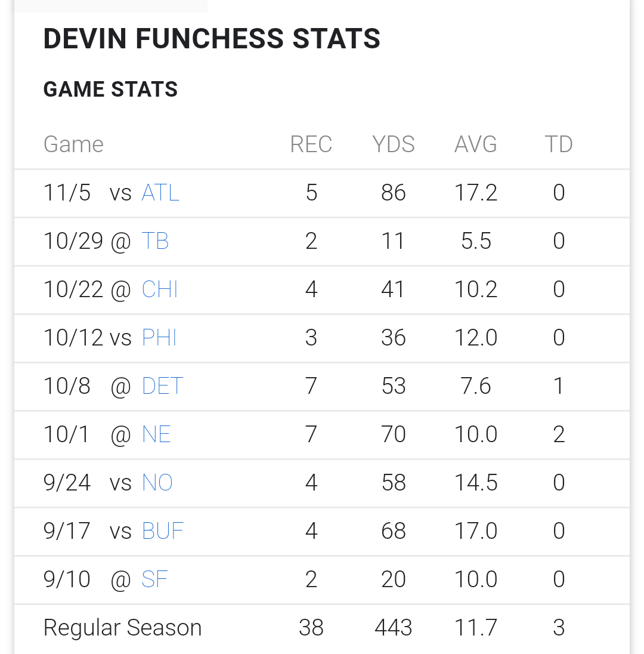Click the Devin Funchess Stats heading

point(212,39)
